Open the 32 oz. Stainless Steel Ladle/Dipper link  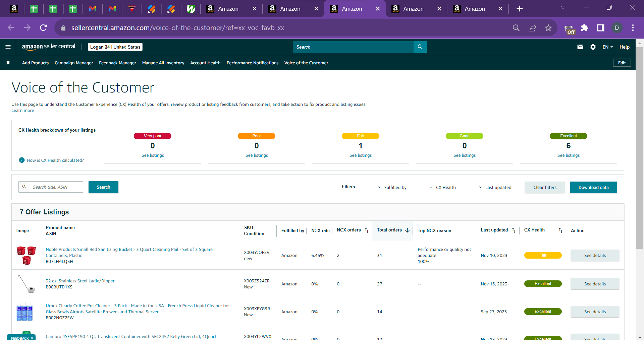(80, 281)
